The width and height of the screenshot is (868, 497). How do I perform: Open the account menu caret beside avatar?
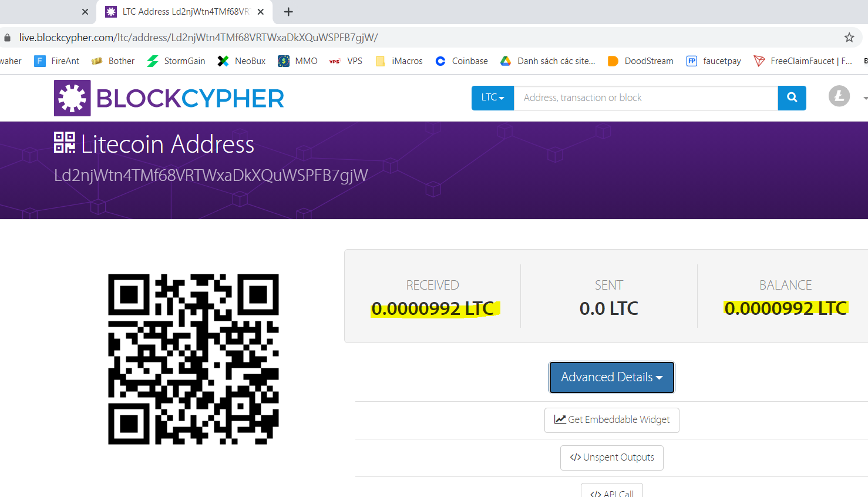coord(864,98)
